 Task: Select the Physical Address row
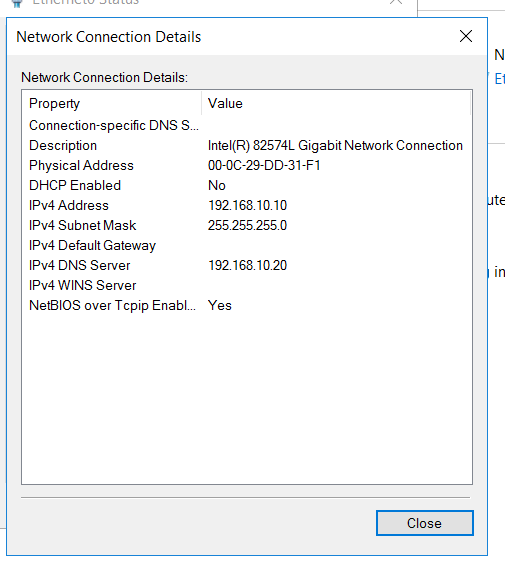tap(247, 165)
